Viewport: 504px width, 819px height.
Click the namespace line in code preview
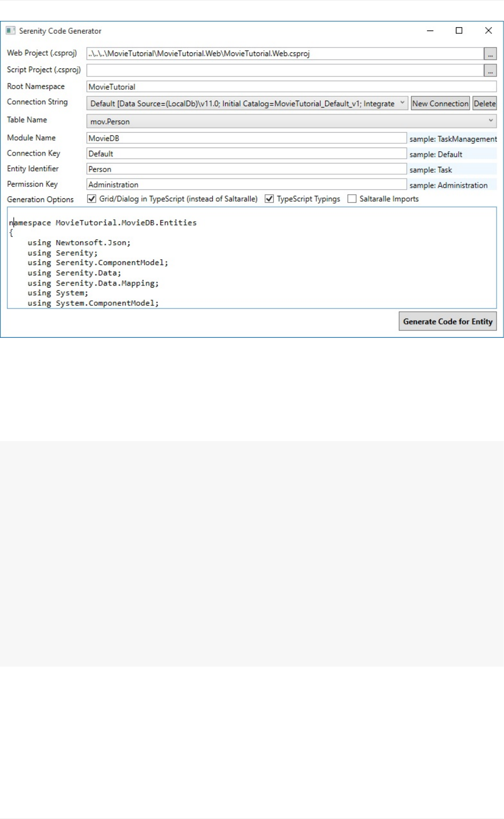click(x=103, y=222)
